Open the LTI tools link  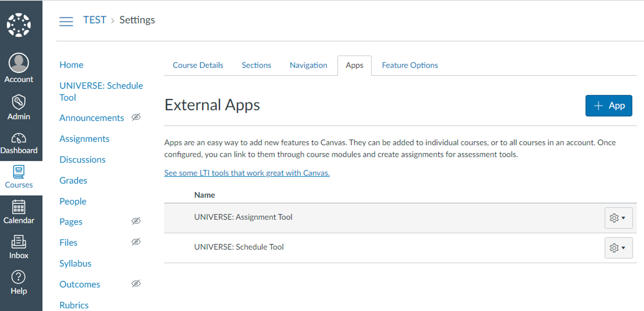pos(247,173)
